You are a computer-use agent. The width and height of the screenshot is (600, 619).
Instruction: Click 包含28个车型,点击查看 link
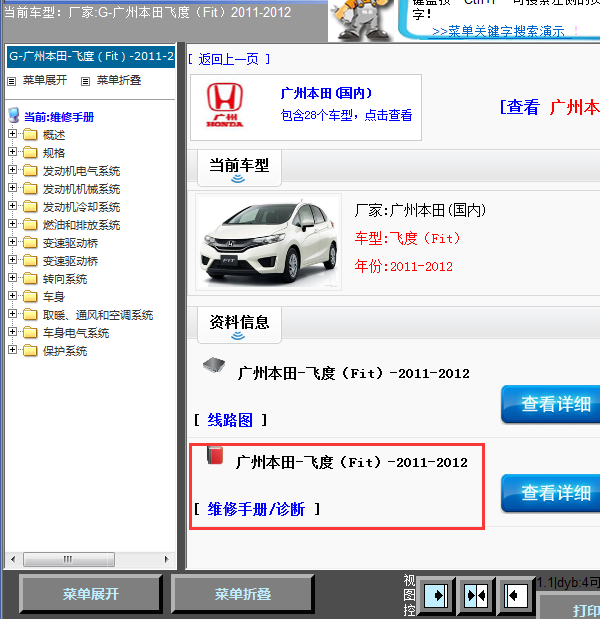(346, 115)
